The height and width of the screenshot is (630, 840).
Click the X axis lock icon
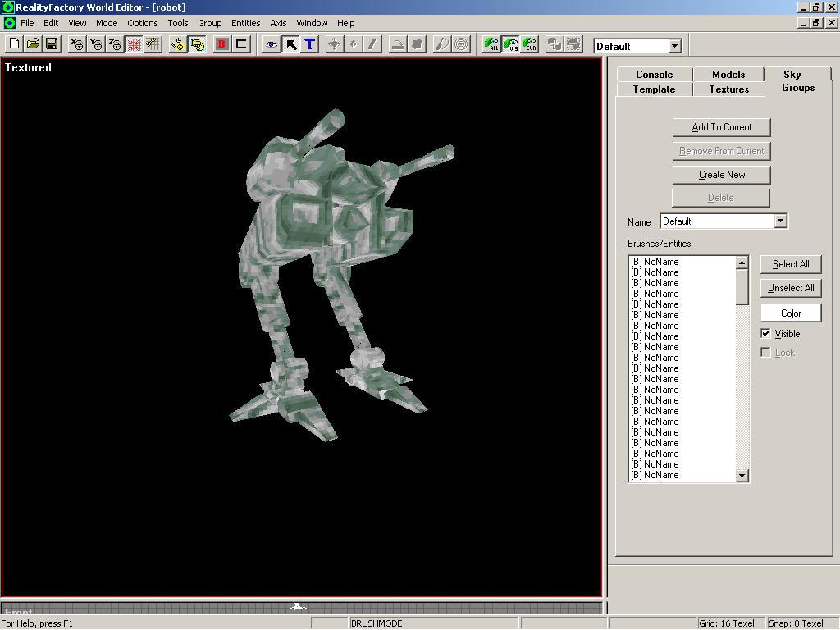(x=77, y=44)
